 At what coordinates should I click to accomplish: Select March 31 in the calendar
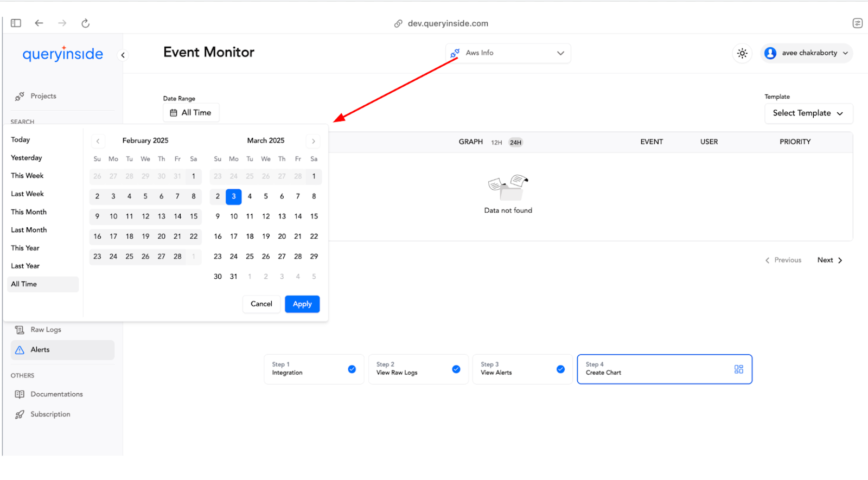point(234,277)
